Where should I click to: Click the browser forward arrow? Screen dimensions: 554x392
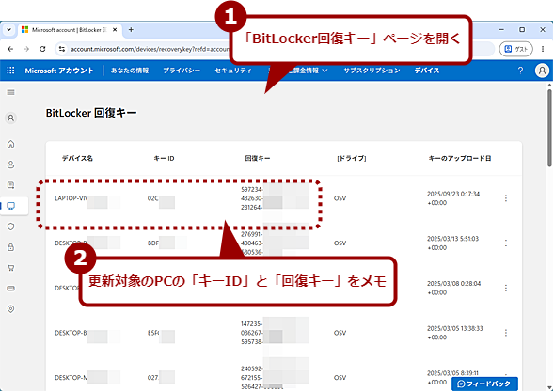pos(26,49)
